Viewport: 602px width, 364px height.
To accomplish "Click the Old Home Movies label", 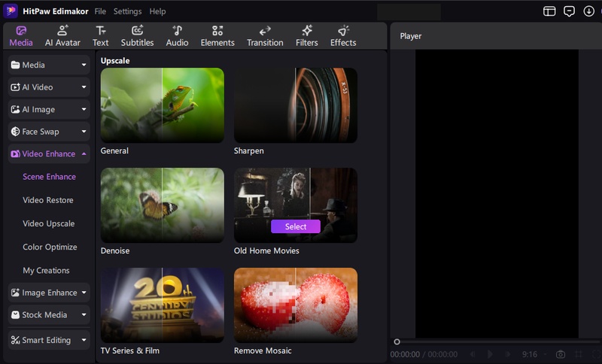I will [x=266, y=250].
